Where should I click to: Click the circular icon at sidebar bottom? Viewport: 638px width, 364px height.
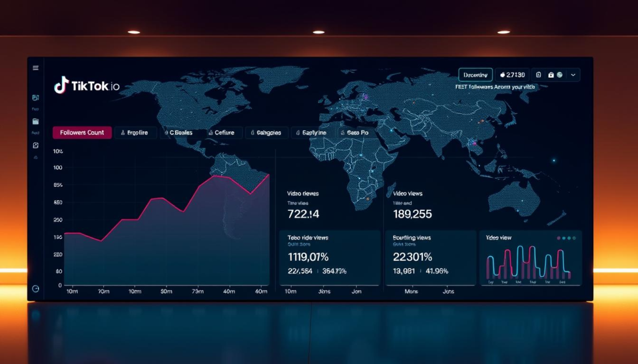click(36, 289)
